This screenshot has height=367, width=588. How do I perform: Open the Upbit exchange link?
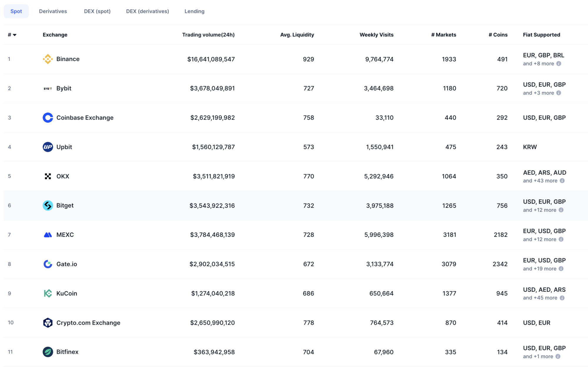coord(64,147)
